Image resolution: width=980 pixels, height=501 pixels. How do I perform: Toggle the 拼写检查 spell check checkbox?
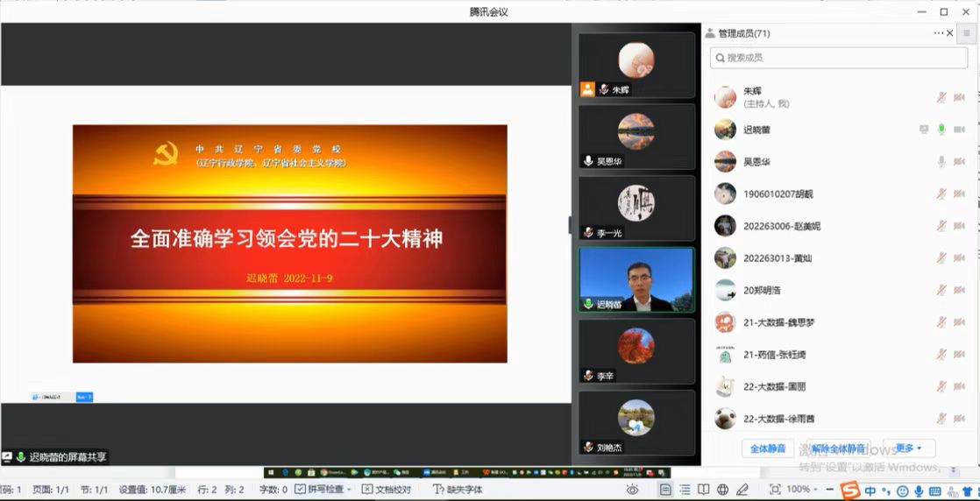point(301,490)
